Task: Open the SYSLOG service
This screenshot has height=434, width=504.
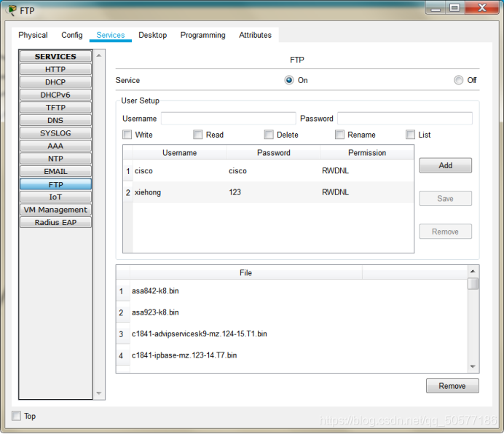Action: tap(55, 133)
